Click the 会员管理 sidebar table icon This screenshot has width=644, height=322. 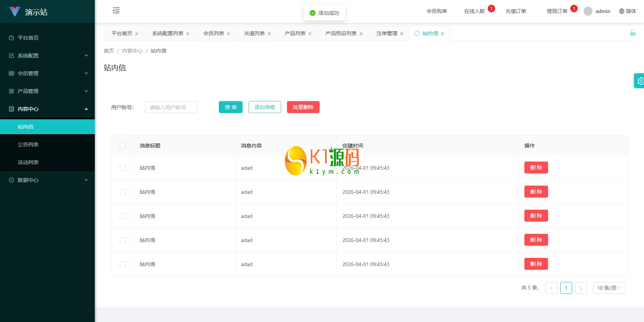point(11,73)
